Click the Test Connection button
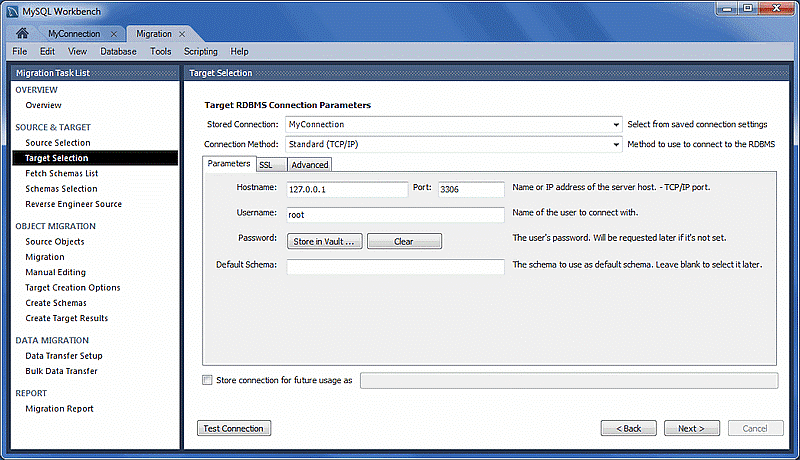 pos(234,428)
